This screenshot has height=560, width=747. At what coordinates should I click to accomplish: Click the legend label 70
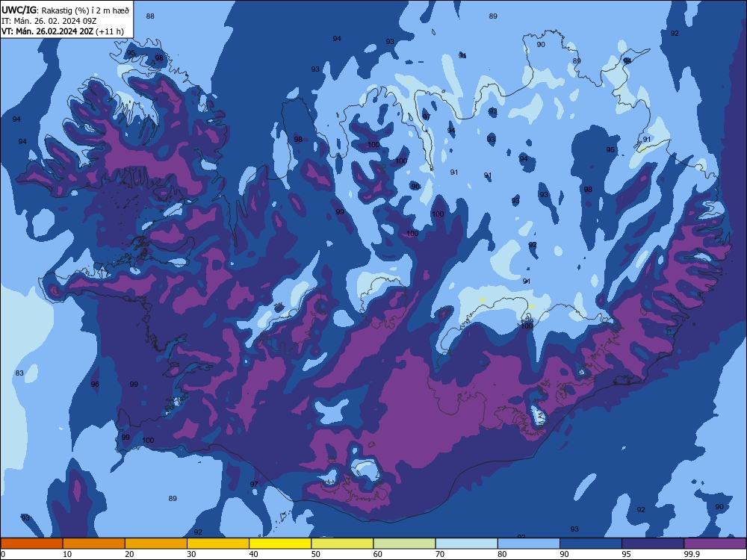click(440, 554)
